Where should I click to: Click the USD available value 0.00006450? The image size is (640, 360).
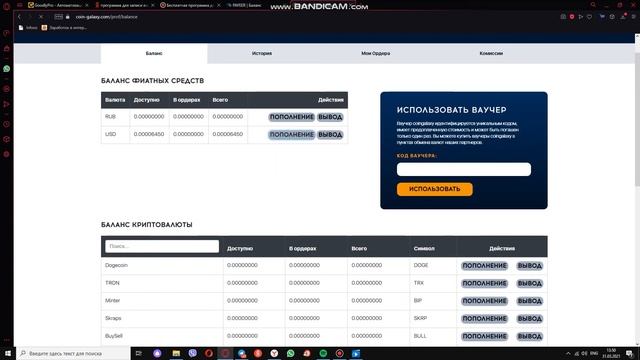click(x=149, y=134)
